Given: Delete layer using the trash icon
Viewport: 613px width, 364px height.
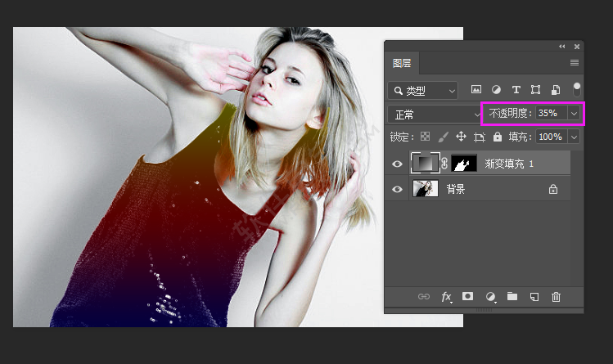Looking at the screenshot, I should 557,297.
